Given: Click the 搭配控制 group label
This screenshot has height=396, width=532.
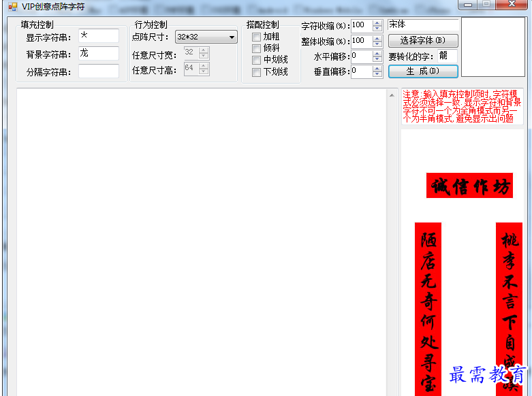Looking at the screenshot, I should click(263, 24).
